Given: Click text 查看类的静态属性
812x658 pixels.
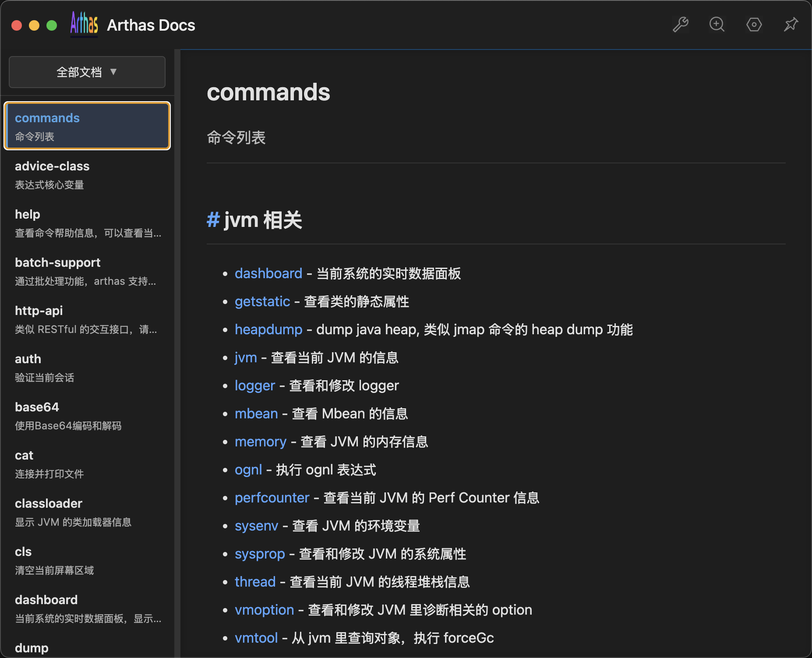Looking at the screenshot, I should click(x=357, y=301).
